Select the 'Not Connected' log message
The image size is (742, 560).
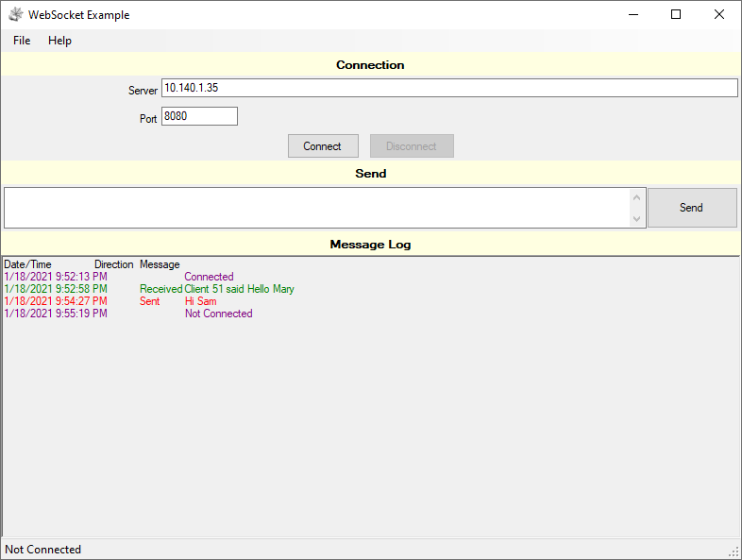click(219, 314)
